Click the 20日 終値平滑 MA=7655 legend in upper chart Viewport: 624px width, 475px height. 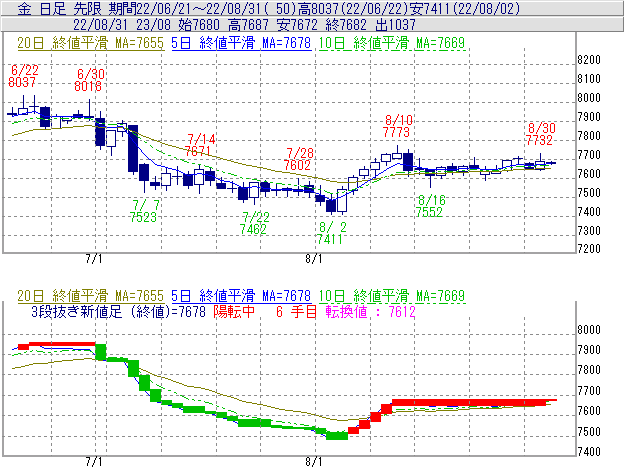click(x=90, y=43)
